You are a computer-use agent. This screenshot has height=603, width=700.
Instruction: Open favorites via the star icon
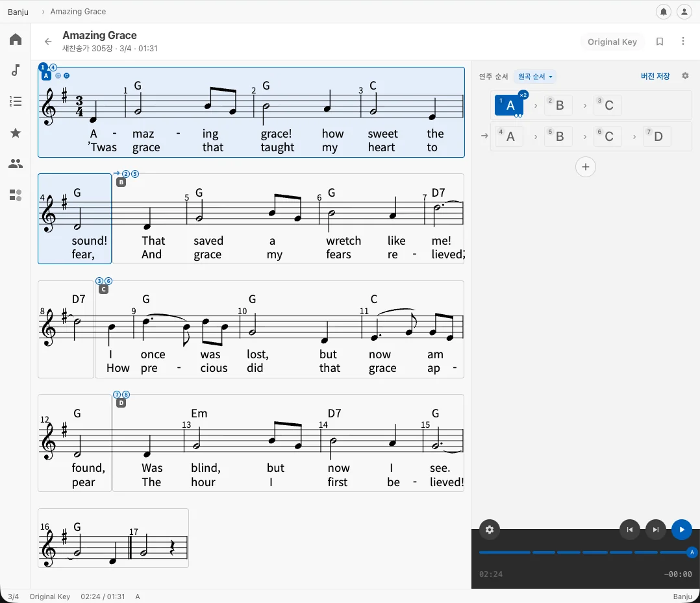click(x=16, y=132)
